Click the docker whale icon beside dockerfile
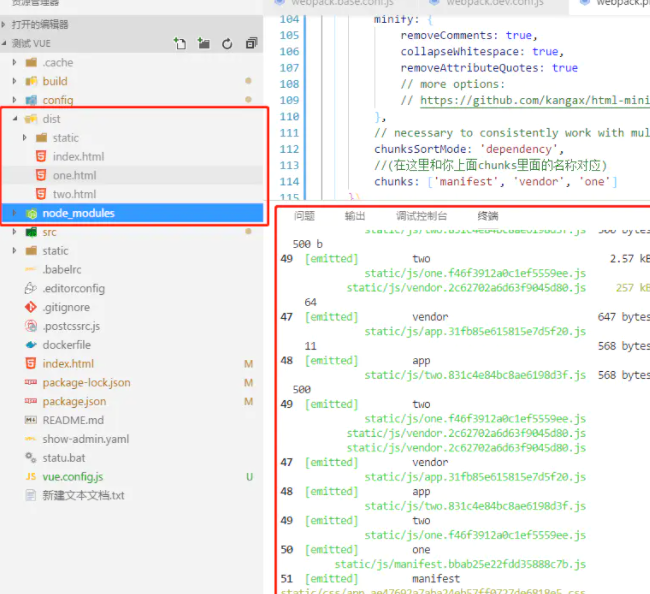650x594 pixels. pos(31,345)
